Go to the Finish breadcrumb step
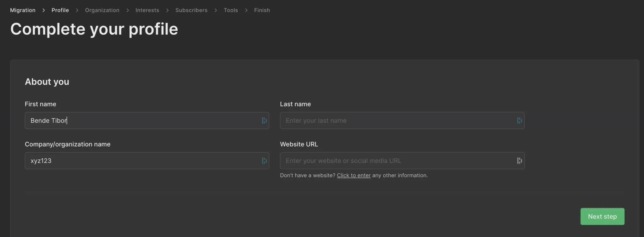Image resolution: width=644 pixels, height=237 pixels. click(262, 10)
